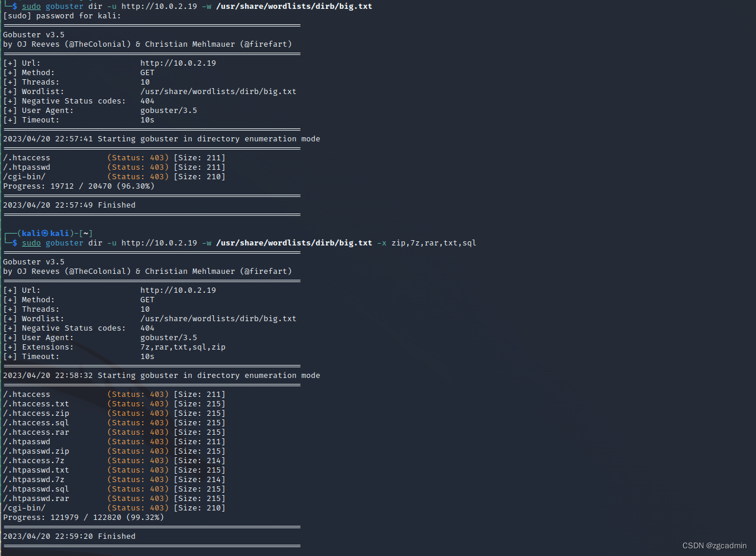This screenshot has height=556, width=756.
Task: Click "(Status: 403)" in the /.htaccess.txt row
Action: click(138, 404)
